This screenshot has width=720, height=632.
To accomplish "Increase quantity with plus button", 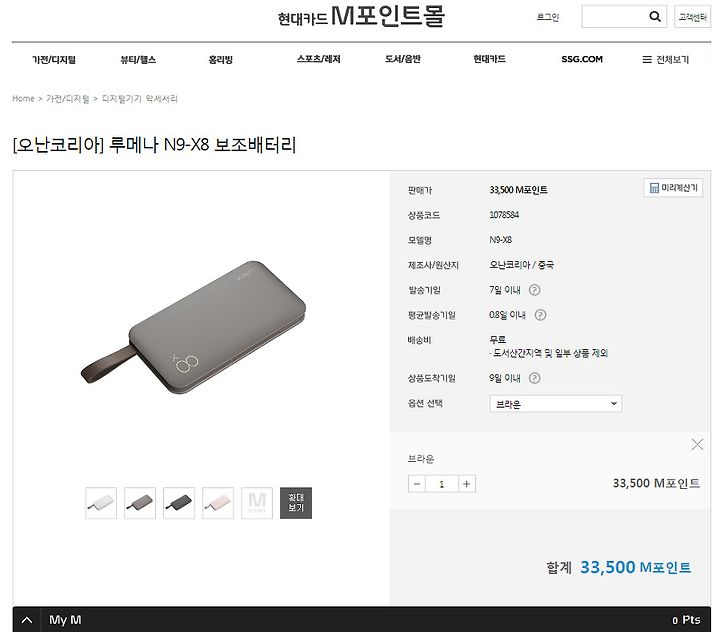I will click(x=467, y=484).
